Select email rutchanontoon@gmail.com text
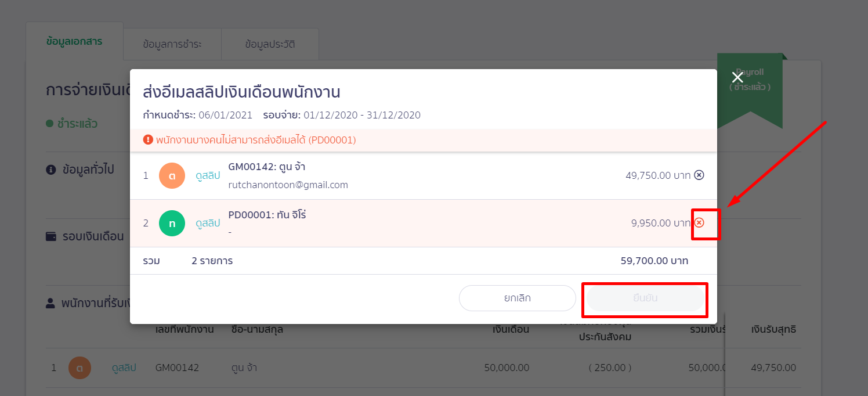The width and height of the screenshot is (868, 396). click(288, 185)
